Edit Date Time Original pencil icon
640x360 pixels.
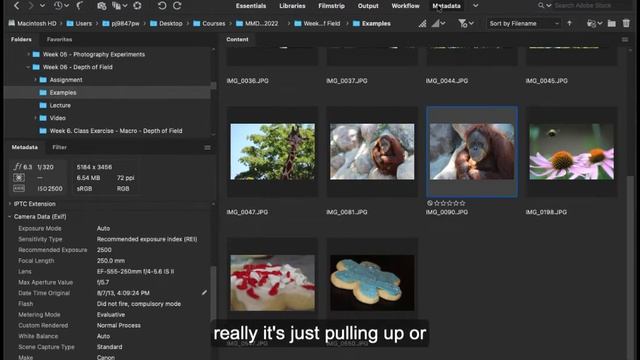(204, 293)
